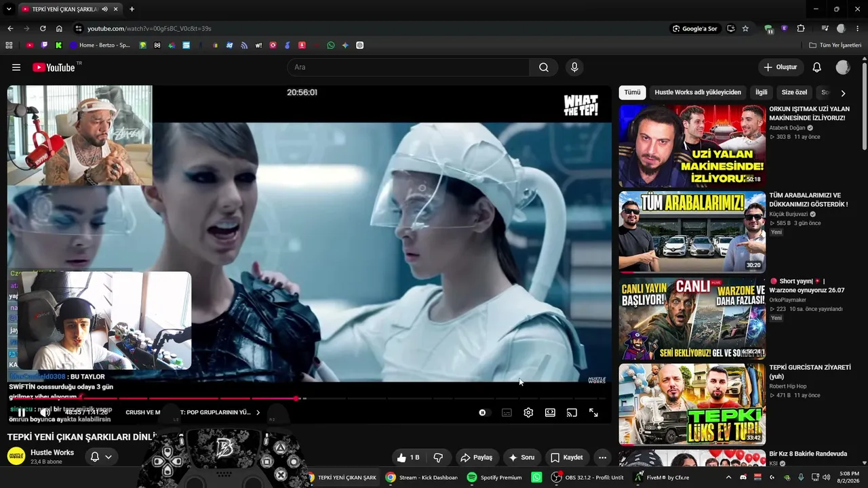Image resolution: width=868 pixels, height=488 pixels.
Task: Click the Oluştur create button
Action: [781, 67]
